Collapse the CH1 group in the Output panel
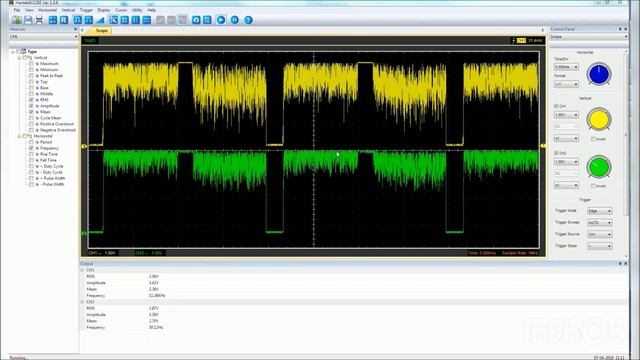 click(82, 270)
